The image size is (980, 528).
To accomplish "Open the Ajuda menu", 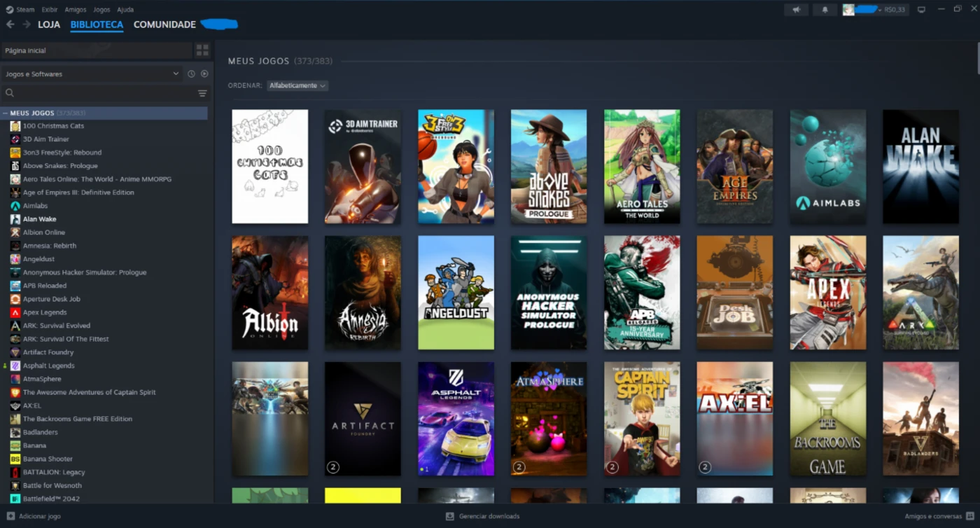I will [x=125, y=10].
